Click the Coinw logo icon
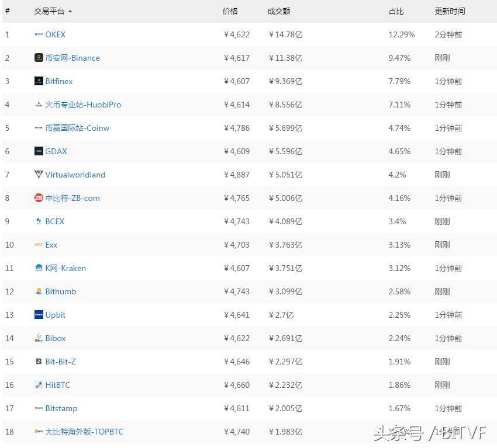Screen dimensions: 497x448 [x=39, y=128]
